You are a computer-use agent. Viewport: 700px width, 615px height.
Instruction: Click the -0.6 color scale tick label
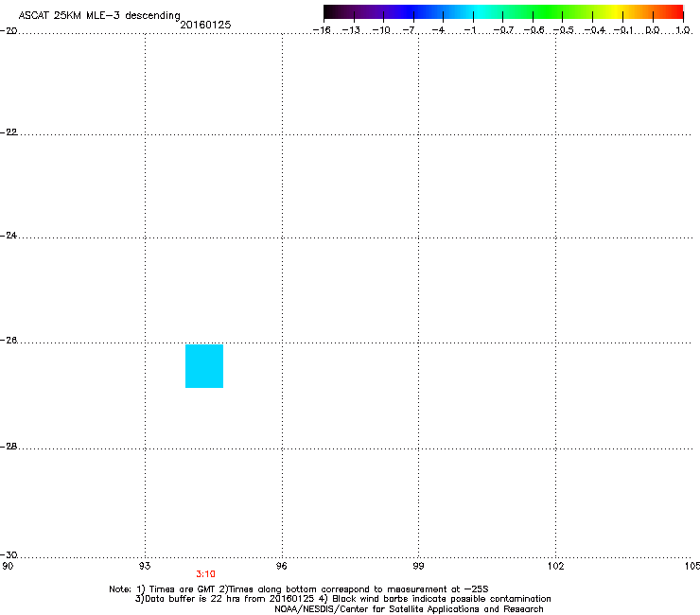[x=534, y=30]
